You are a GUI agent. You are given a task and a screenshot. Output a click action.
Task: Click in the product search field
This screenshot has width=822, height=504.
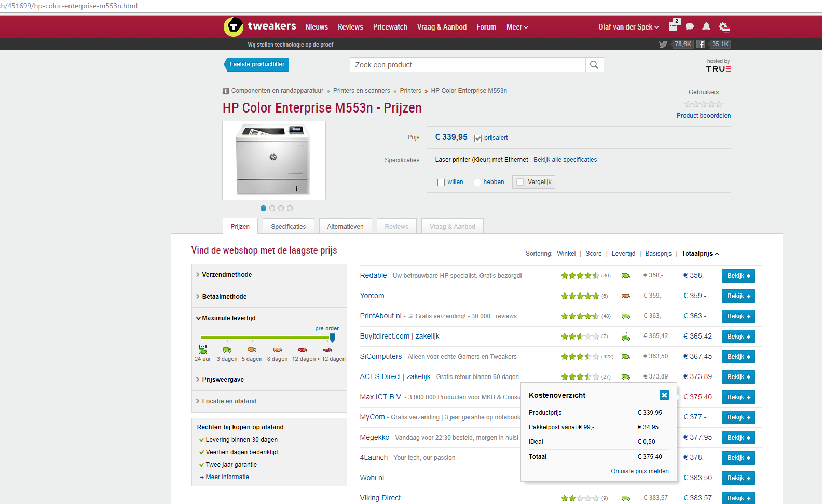[x=468, y=65]
